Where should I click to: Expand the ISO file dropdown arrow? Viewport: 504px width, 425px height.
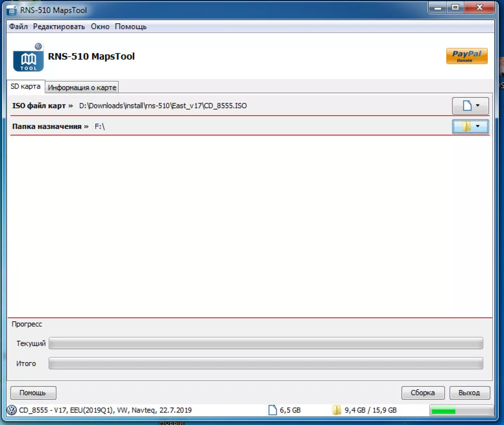(478, 106)
